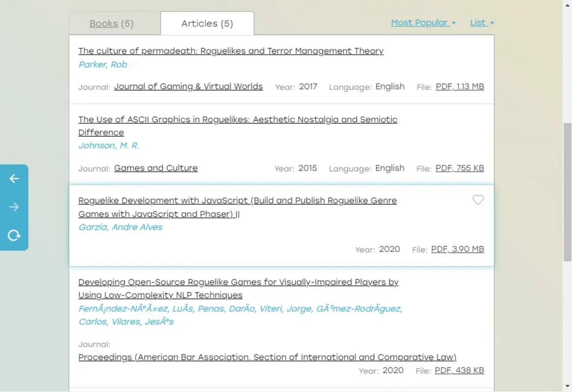Open the Games and Culture journal link

(x=156, y=168)
